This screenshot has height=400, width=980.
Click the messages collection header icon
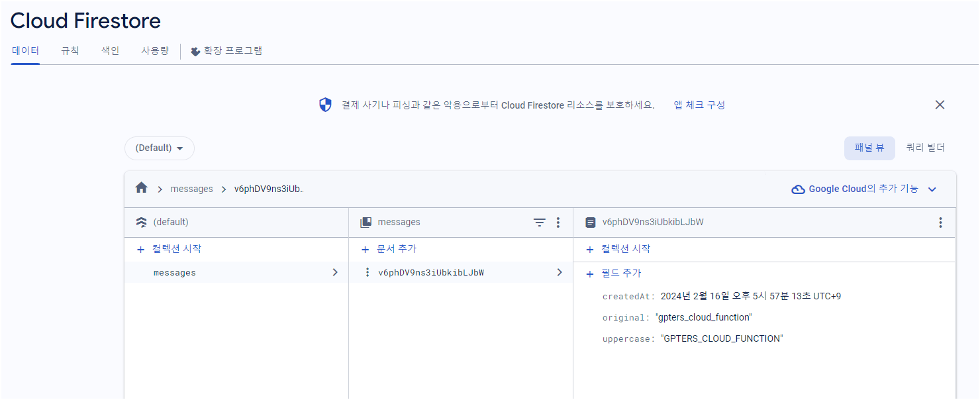pyautogui.click(x=366, y=223)
